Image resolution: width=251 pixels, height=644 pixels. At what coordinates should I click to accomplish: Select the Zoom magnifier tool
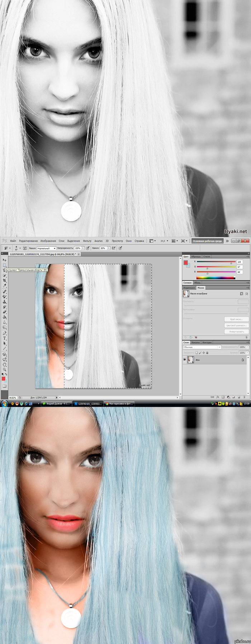(4, 369)
